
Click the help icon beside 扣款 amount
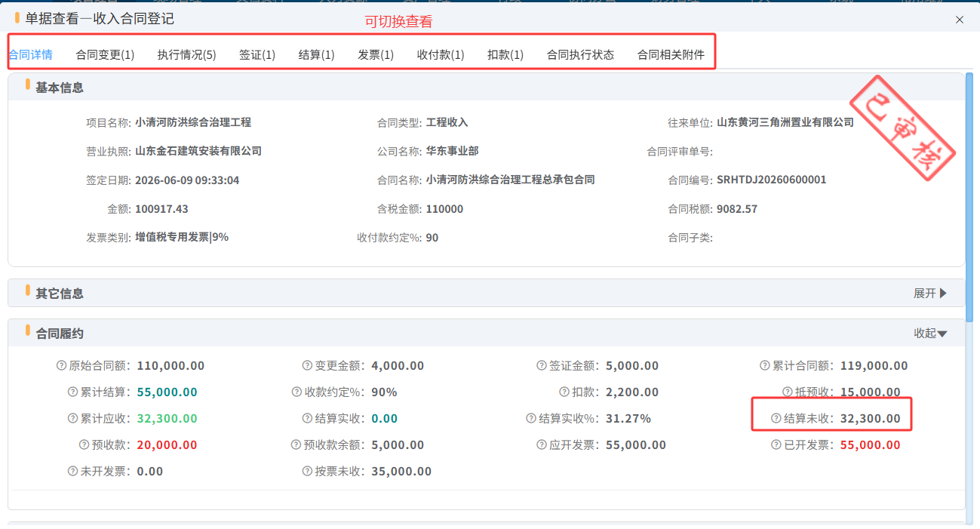click(x=564, y=392)
